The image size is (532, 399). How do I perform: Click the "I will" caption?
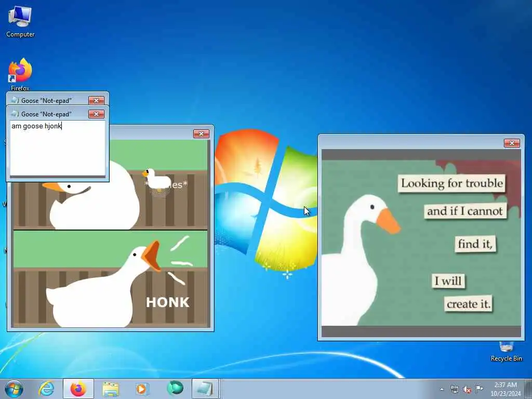[x=448, y=281]
